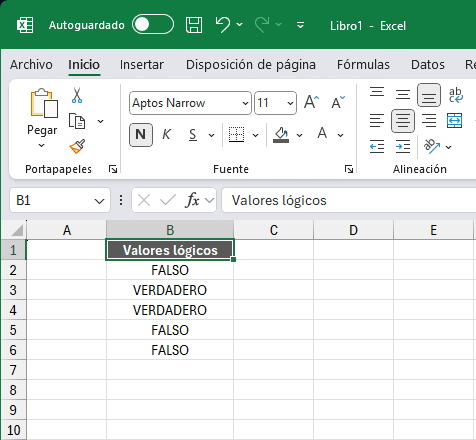Click the Pegar clipboard icon
Viewport: 476px width, 440px height.
[x=44, y=103]
